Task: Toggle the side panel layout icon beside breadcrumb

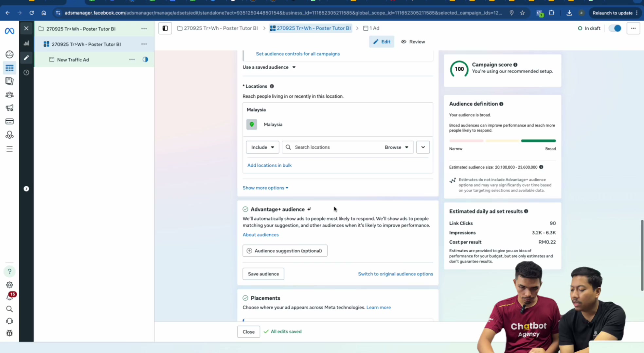Action: 165,28
